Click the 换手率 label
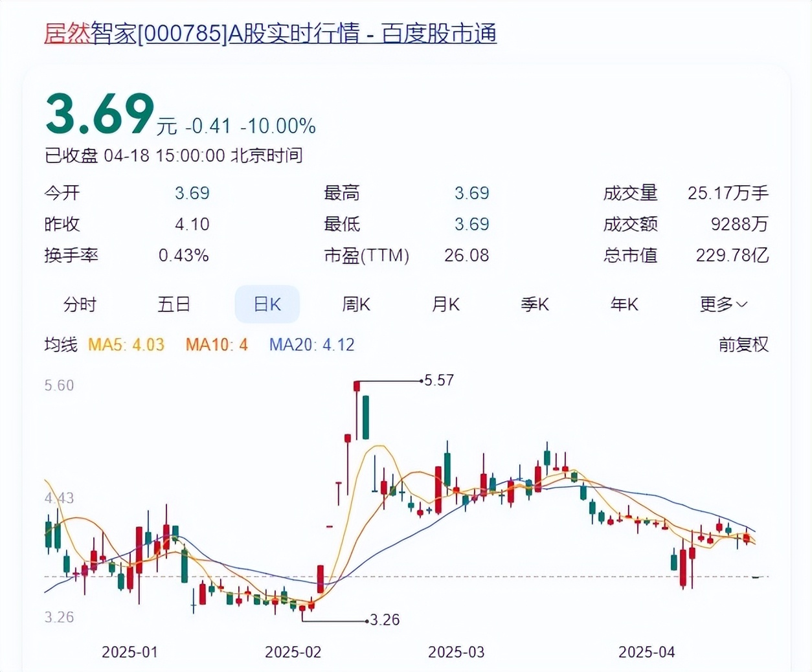Screen dimensions: 812x672 coord(71,255)
